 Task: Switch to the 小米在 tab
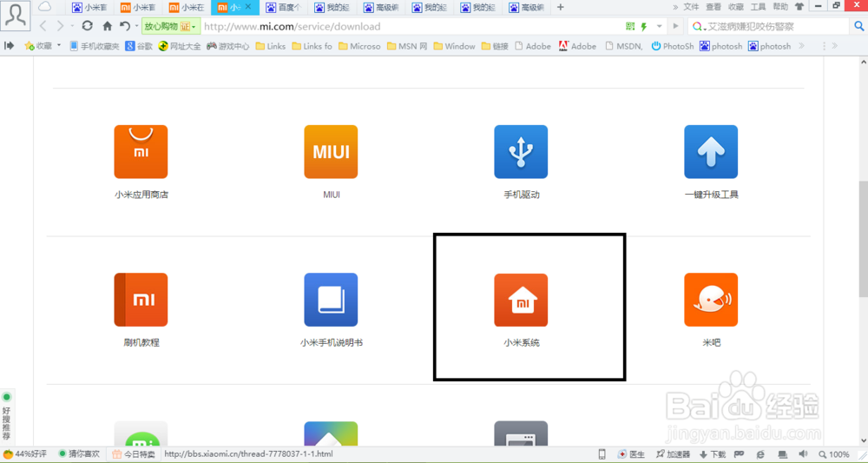point(187,7)
